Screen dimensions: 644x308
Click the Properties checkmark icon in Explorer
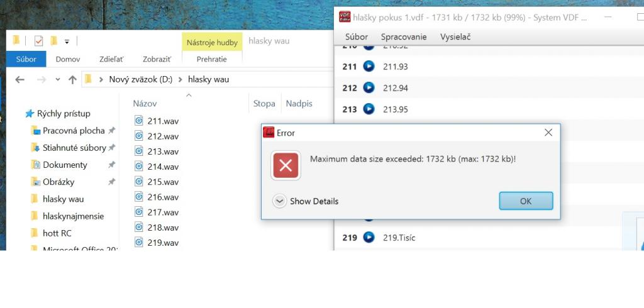(x=38, y=41)
